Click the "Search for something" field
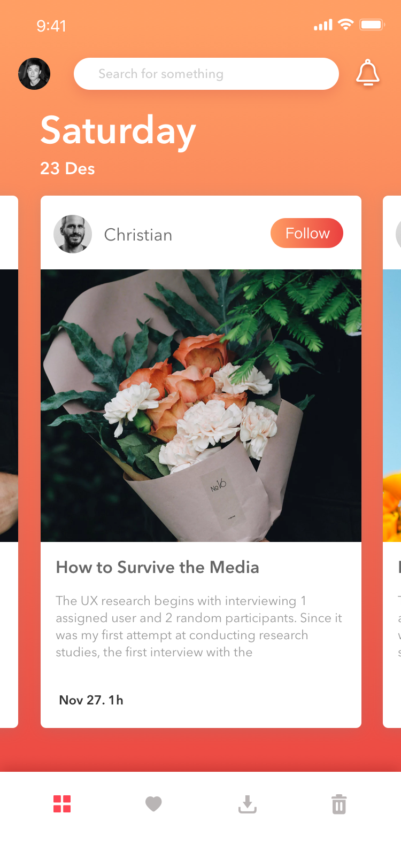401x868 pixels. click(x=206, y=74)
